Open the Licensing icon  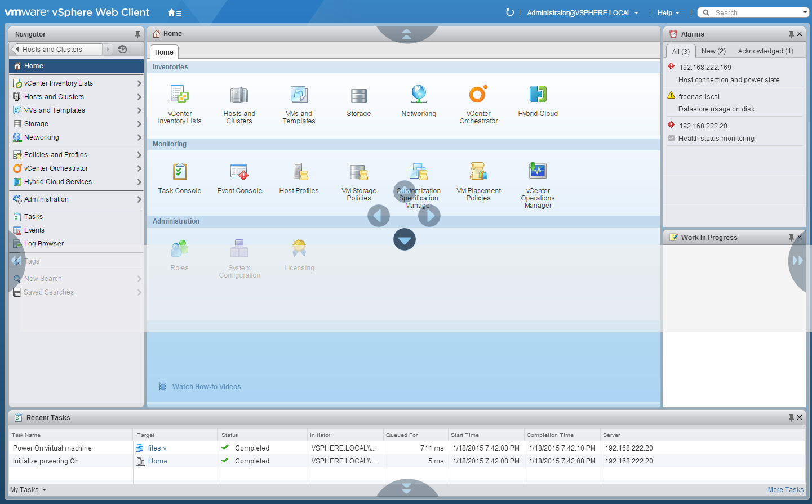(x=299, y=248)
